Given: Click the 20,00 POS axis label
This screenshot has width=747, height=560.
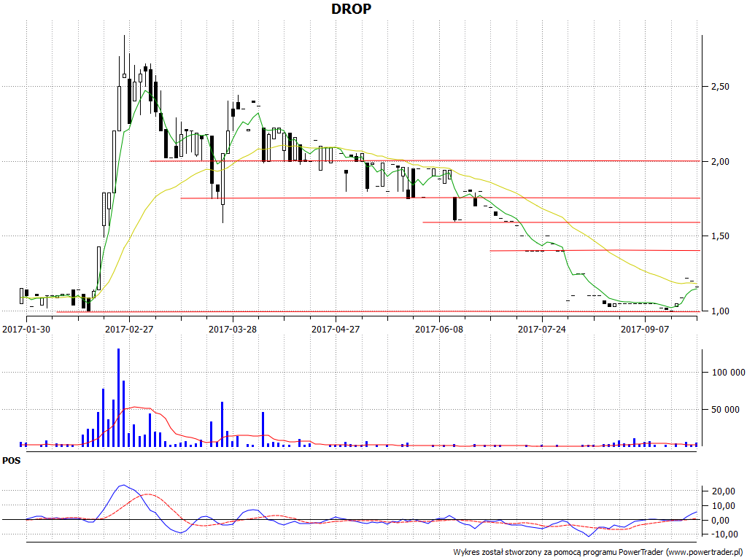Looking at the screenshot, I should tap(722, 491).
